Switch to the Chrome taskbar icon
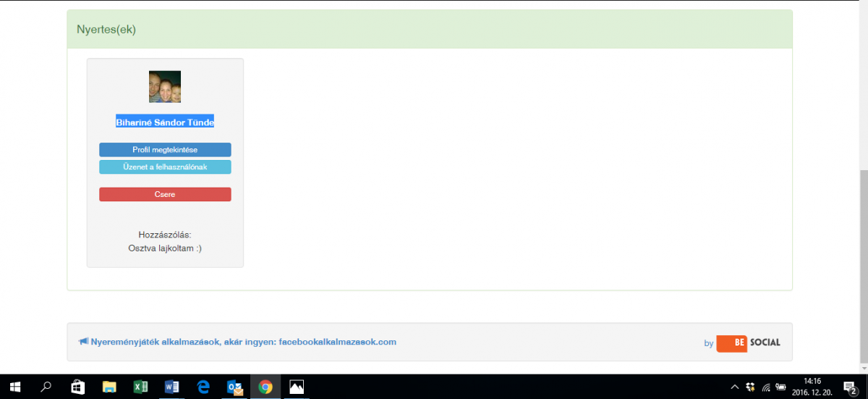This screenshot has height=399, width=868. coord(265,387)
